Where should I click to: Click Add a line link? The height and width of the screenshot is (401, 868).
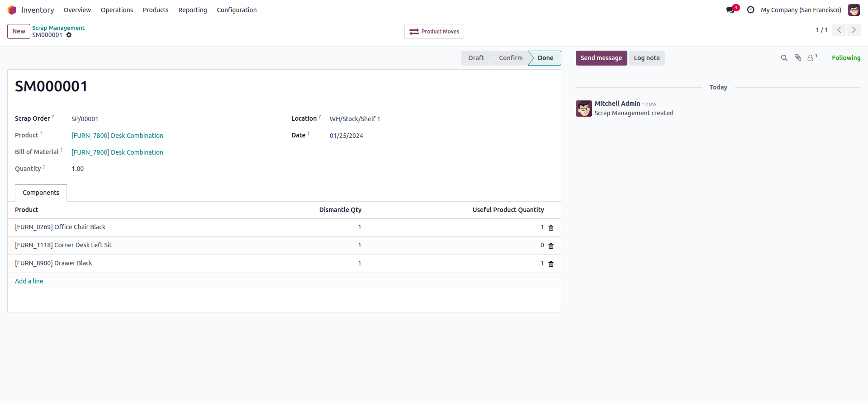pyautogui.click(x=29, y=281)
